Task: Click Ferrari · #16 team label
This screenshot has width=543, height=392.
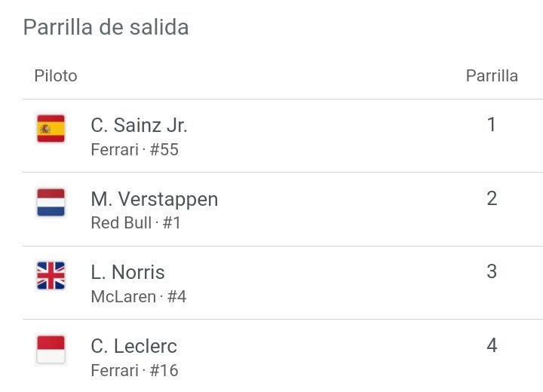Action: (135, 370)
